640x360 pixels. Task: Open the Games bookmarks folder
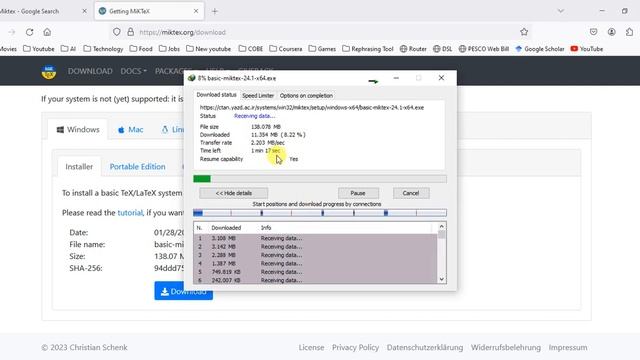point(322,49)
